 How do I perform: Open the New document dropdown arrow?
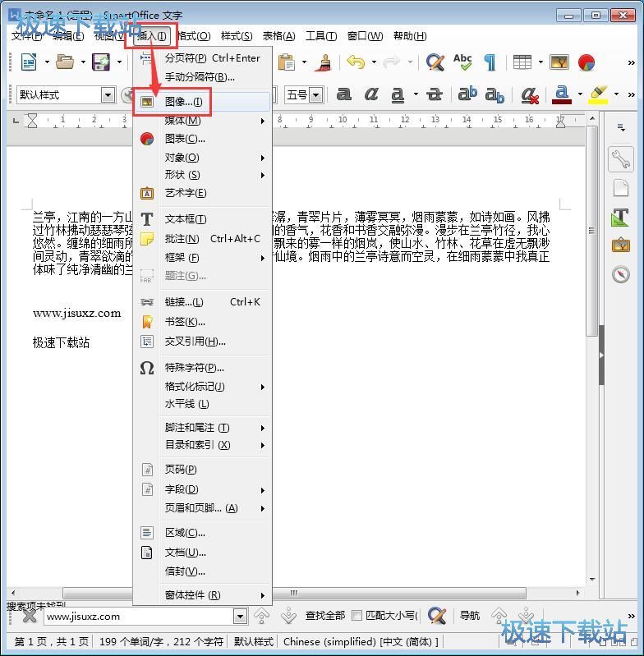point(47,62)
